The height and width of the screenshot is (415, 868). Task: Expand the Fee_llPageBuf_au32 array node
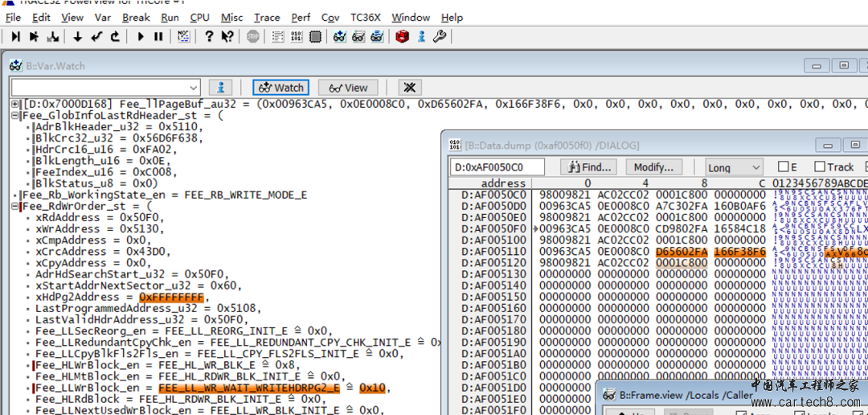tap(14, 105)
